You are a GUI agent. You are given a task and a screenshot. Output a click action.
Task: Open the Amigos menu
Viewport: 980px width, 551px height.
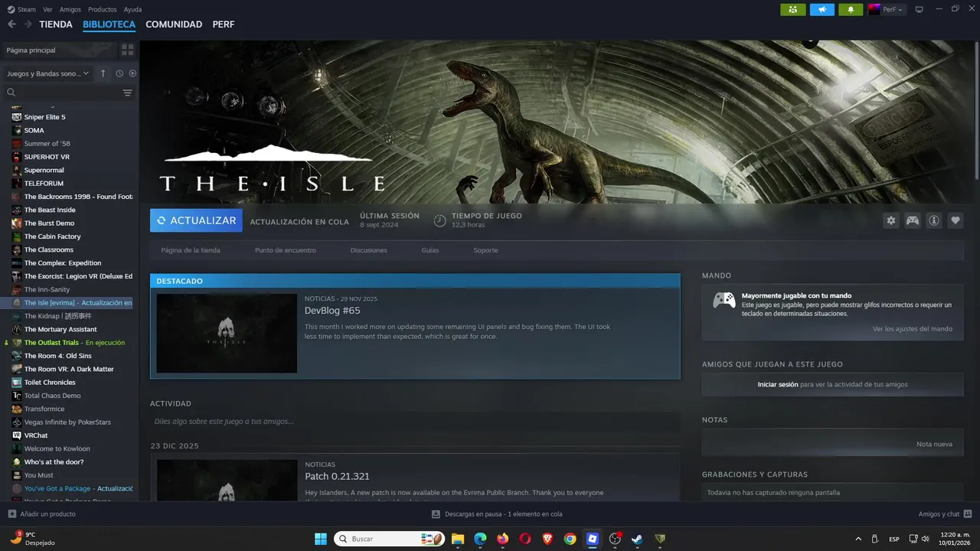70,9
